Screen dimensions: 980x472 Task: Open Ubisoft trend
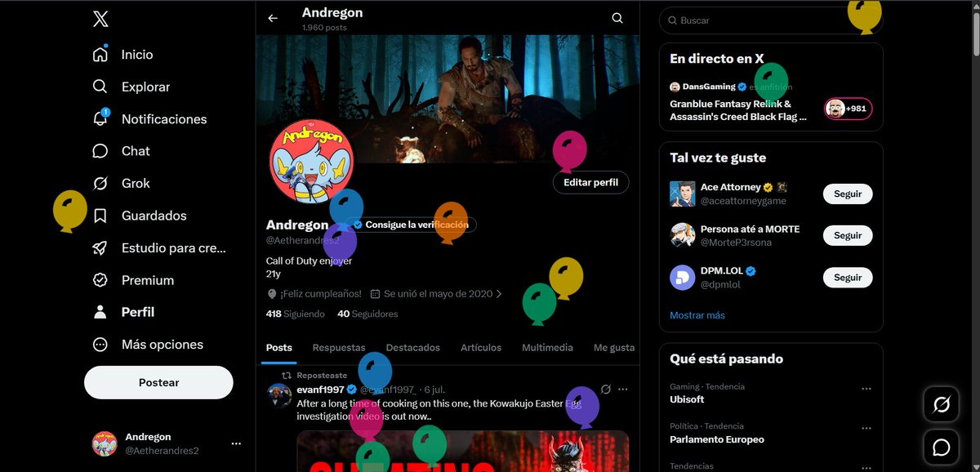(x=771, y=394)
